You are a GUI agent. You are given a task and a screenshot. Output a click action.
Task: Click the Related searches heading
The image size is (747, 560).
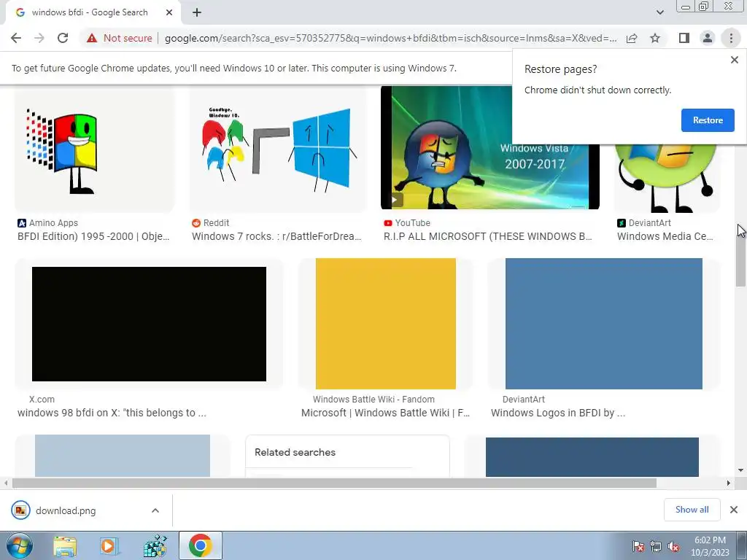click(x=295, y=452)
